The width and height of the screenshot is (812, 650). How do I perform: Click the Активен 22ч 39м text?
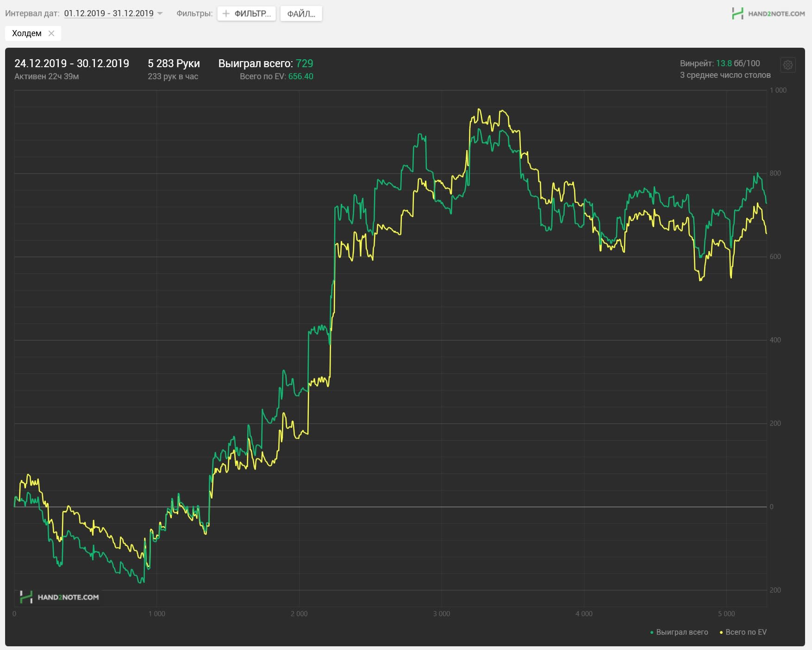click(46, 76)
